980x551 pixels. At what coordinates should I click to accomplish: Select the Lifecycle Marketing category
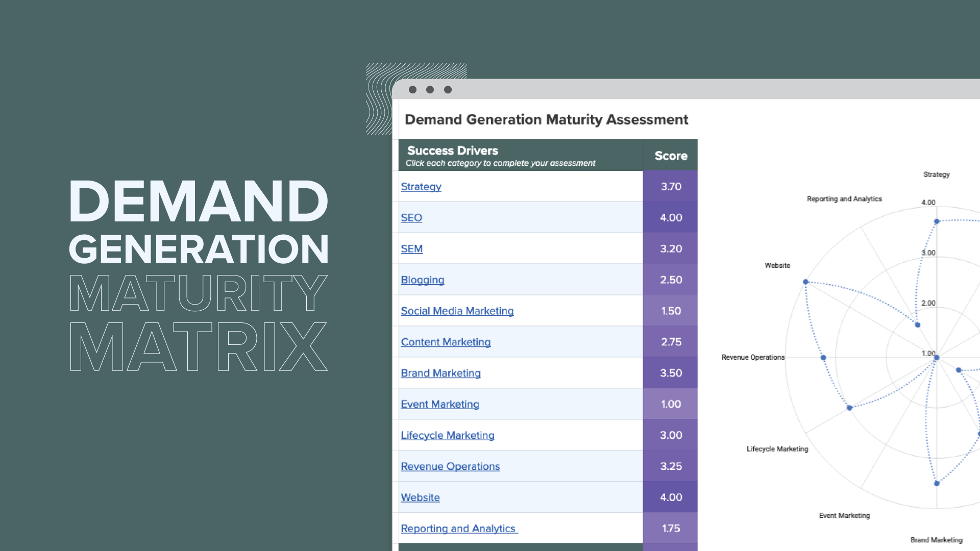click(448, 435)
